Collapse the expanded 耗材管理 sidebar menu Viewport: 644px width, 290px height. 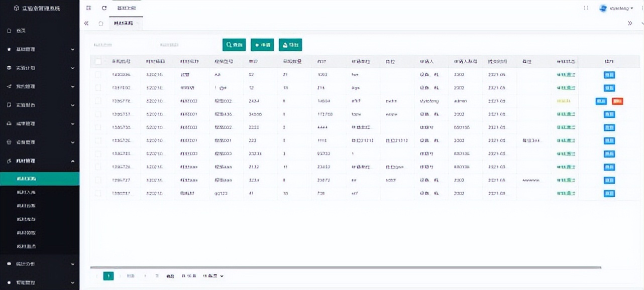pyautogui.click(x=40, y=161)
